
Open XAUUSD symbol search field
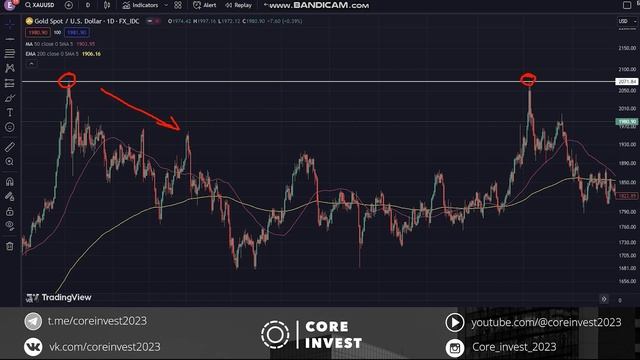(40, 5)
